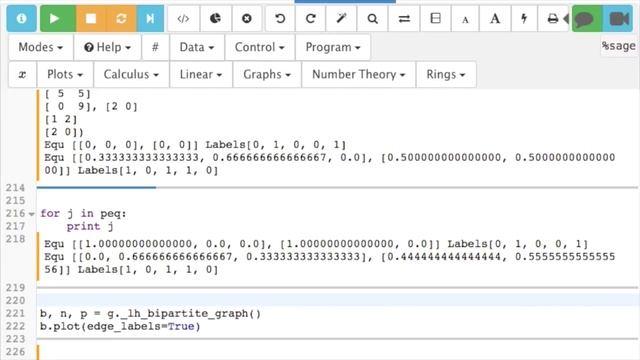
Task: Click the blue info icon button
Action: pos(21,19)
